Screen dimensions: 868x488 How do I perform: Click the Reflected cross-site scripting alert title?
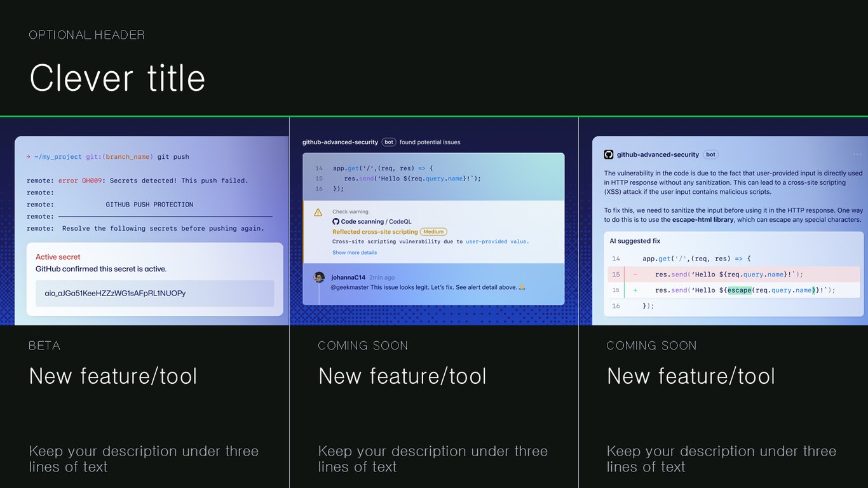coord(375,232)
